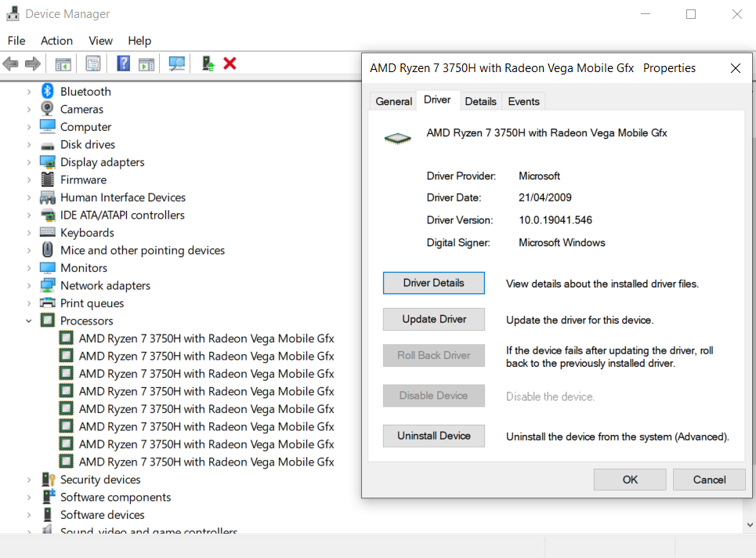Open the Action menu
The image size is (756, 558).
coord(56,41)
